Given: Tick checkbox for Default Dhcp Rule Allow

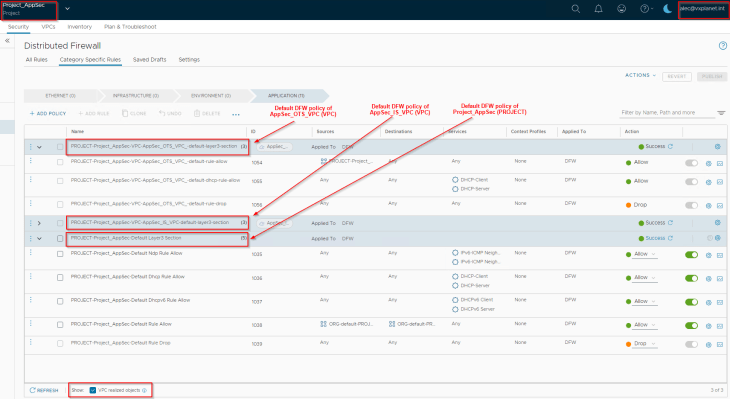Looking at the screenshot, I should click(x=60, y=277).
